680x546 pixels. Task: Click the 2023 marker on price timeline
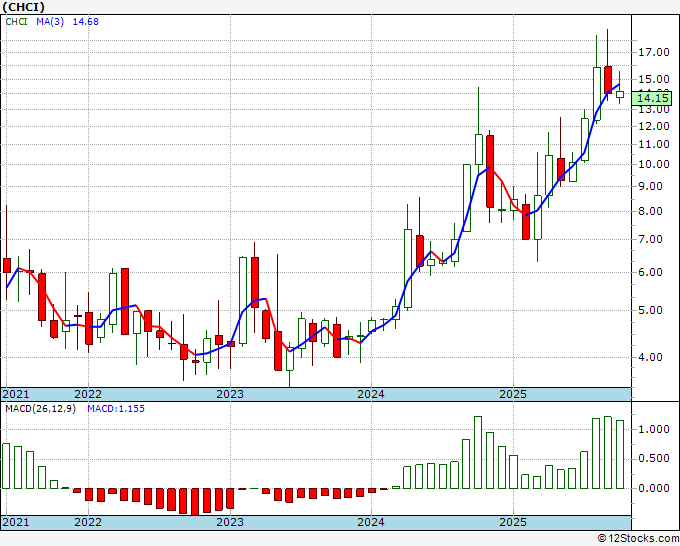[x=230, y=394]
